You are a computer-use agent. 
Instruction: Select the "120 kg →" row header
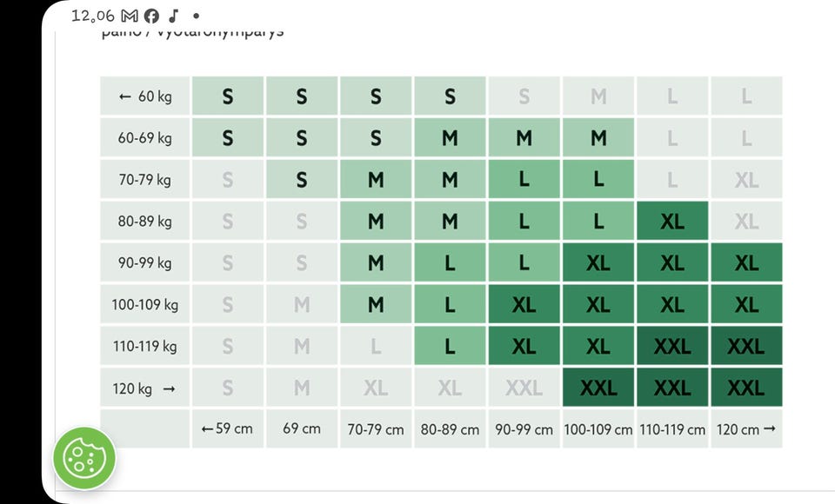(x=145, y=388)
